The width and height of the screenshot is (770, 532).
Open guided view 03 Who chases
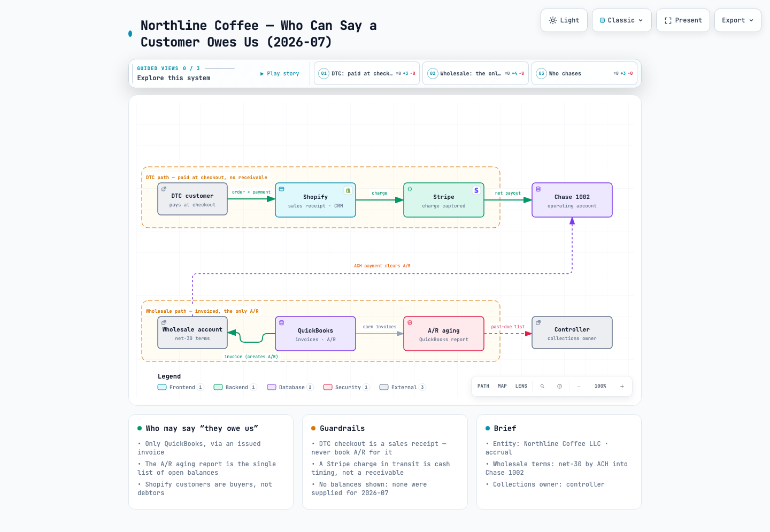coord(584,74)
